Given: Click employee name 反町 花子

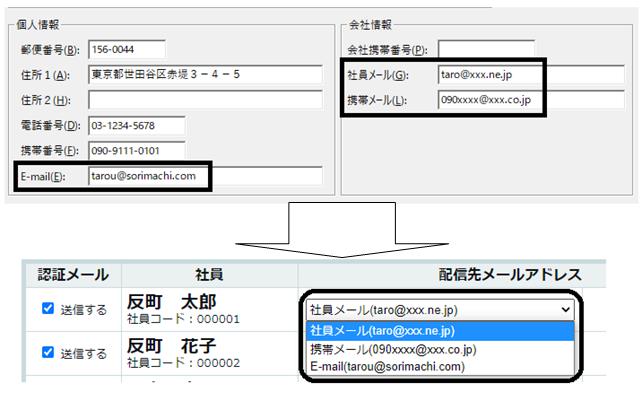Looking at the screenshot, I should pos(171,346).
